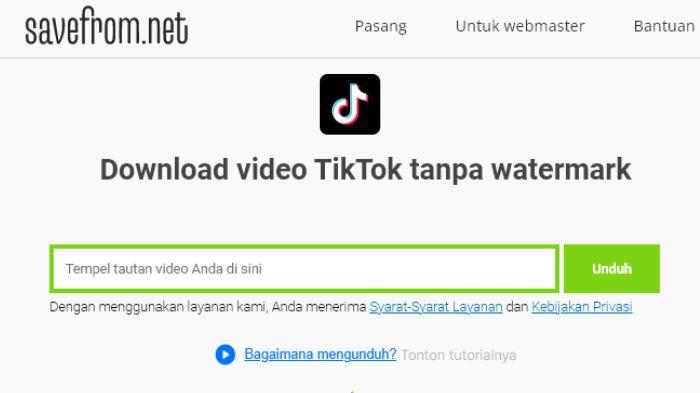The height and width of the screenshot is (393, 700).
Task: Open the Pasang menu item
Action: click(x=381, y=26)
